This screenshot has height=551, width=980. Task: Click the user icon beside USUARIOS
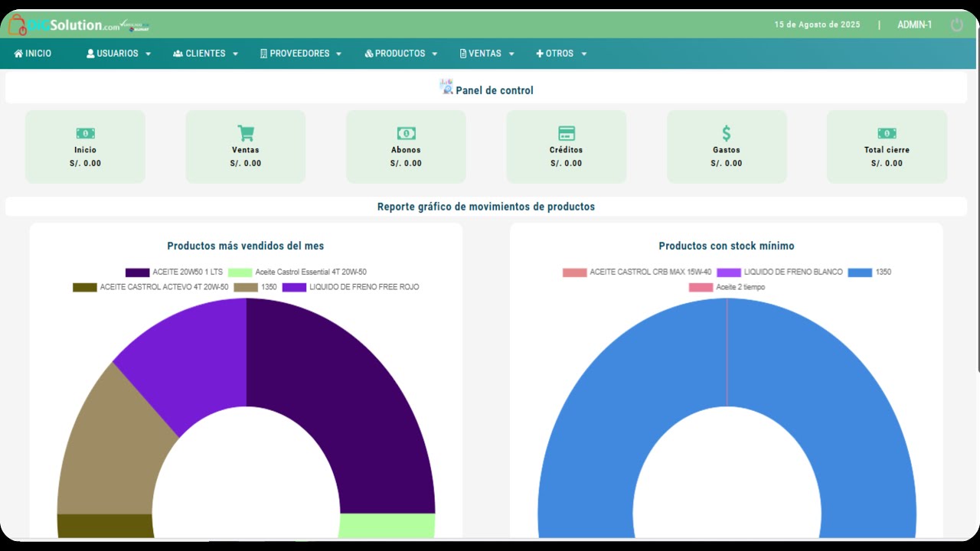(90, 54)
